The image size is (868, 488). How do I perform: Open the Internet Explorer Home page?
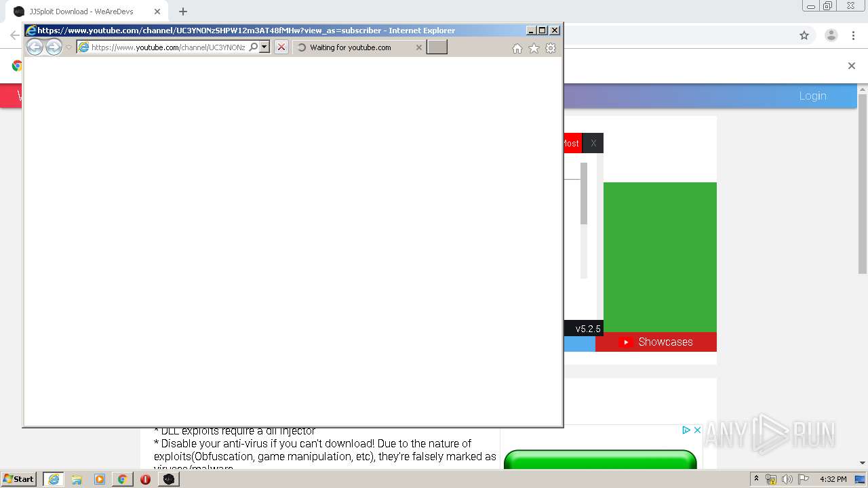pyautogui.click(x=517, y=48)
